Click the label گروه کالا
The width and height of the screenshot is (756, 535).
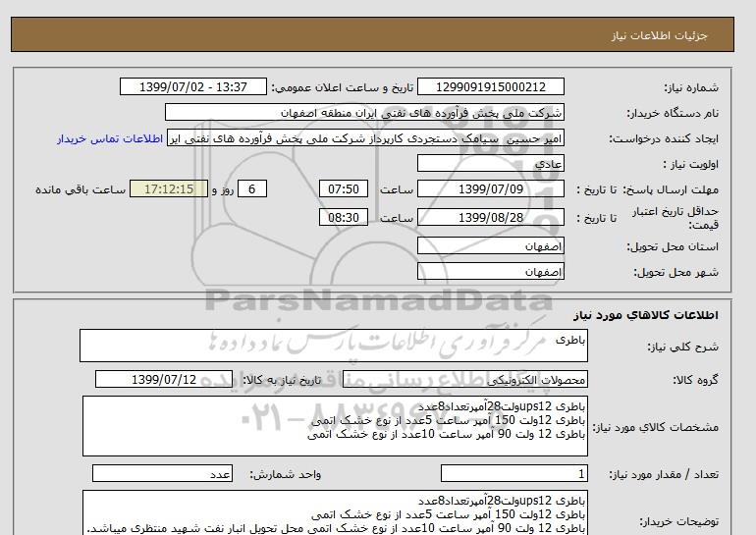(x=695, y=380)
